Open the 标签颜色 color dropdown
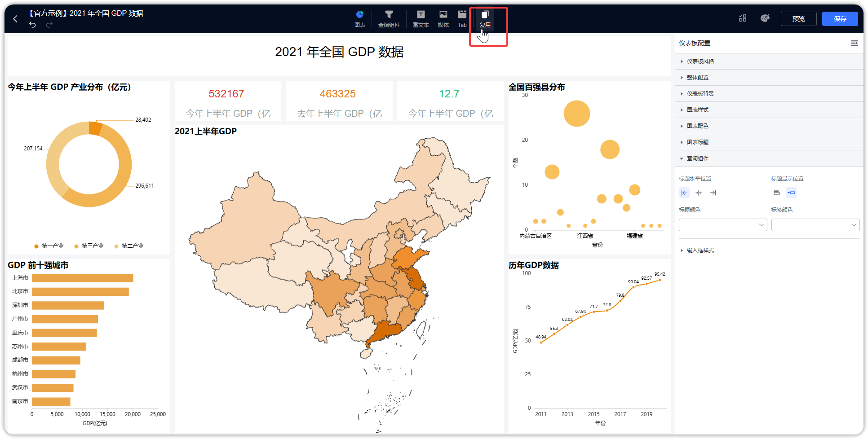Viewport: 868px width, 439px height. (815, 225)
